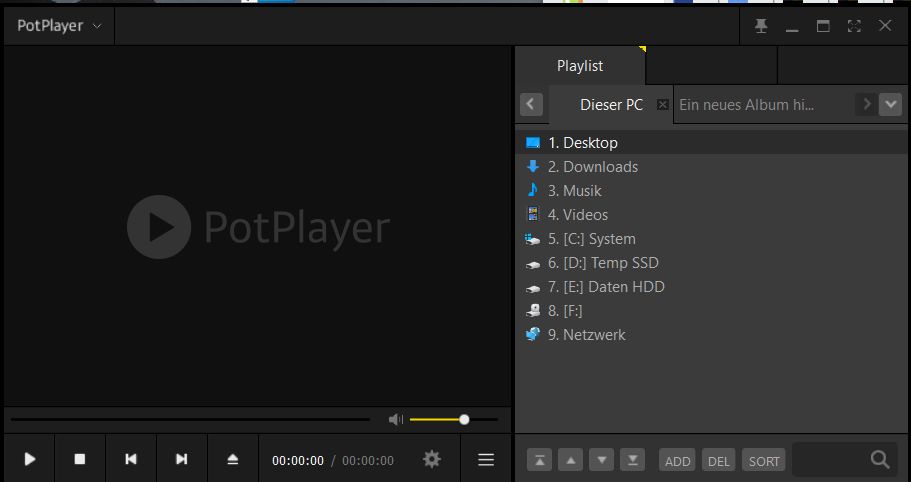Select the 8. [F:] drive entry
This screenshot has height=482, width=911.
[712, 311]
